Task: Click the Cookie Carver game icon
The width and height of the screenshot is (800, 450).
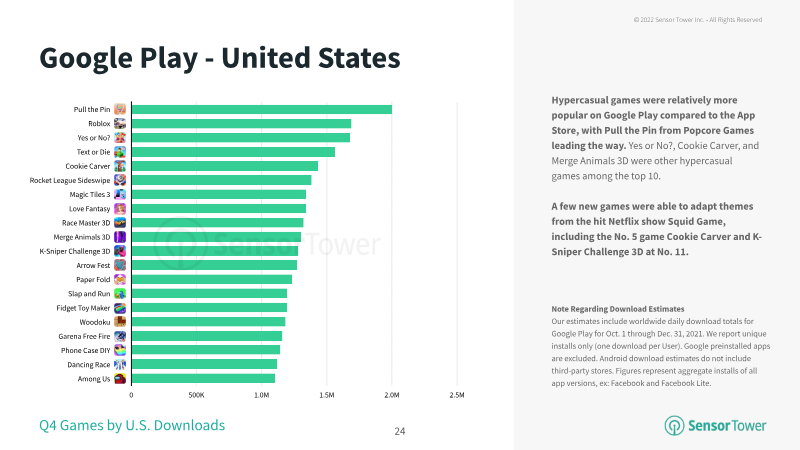Action: click(x=120, y=166)
